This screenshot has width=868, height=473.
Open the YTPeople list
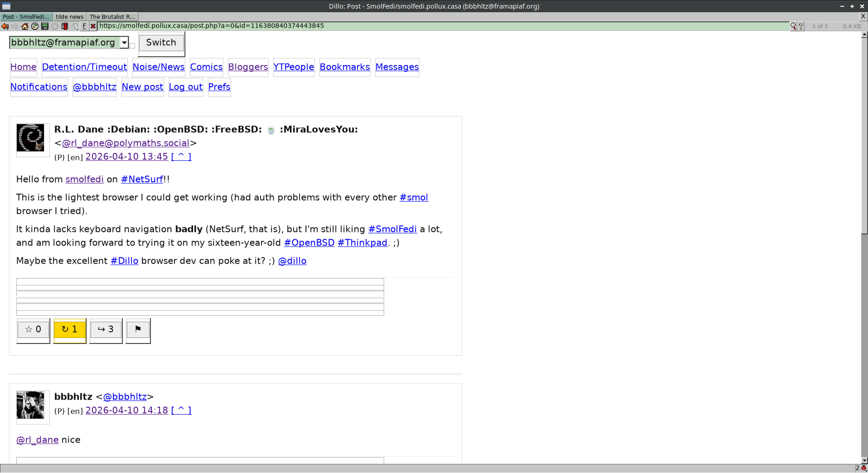[294, 67]
